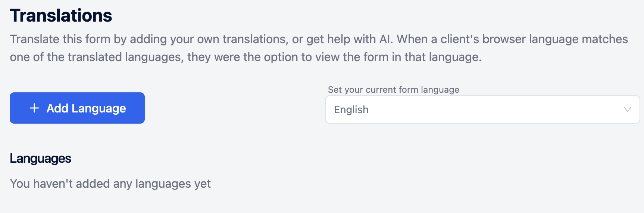Image resolution: width=644 pixels, height=213 pixels.
Task: Click the Translations page heading
Action: coord(61,16)
